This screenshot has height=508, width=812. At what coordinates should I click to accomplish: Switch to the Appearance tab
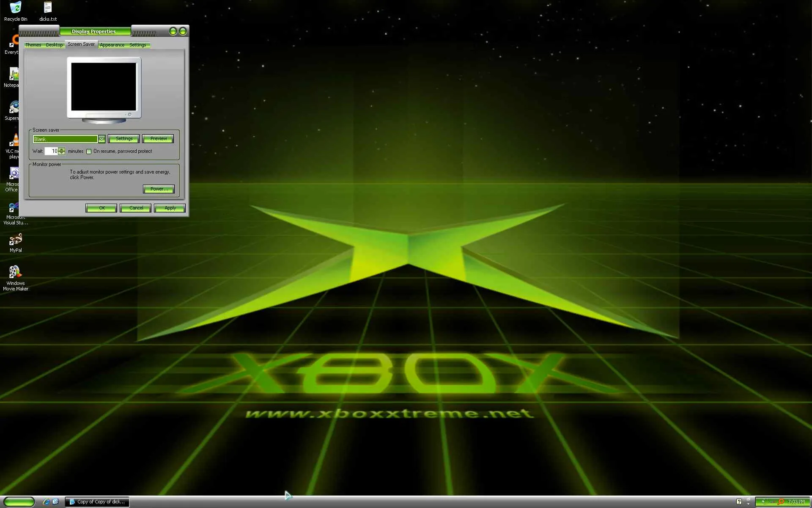tap(112, 45)
